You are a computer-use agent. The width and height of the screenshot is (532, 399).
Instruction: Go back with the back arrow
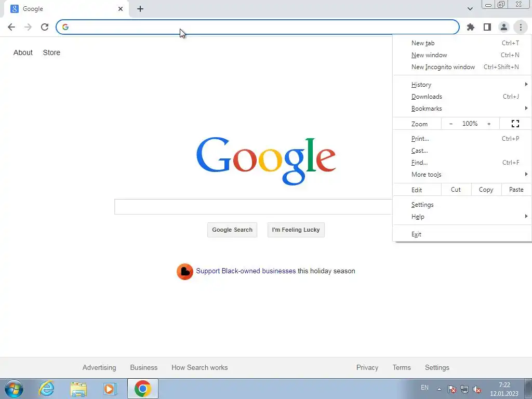(x=11, y=27)
